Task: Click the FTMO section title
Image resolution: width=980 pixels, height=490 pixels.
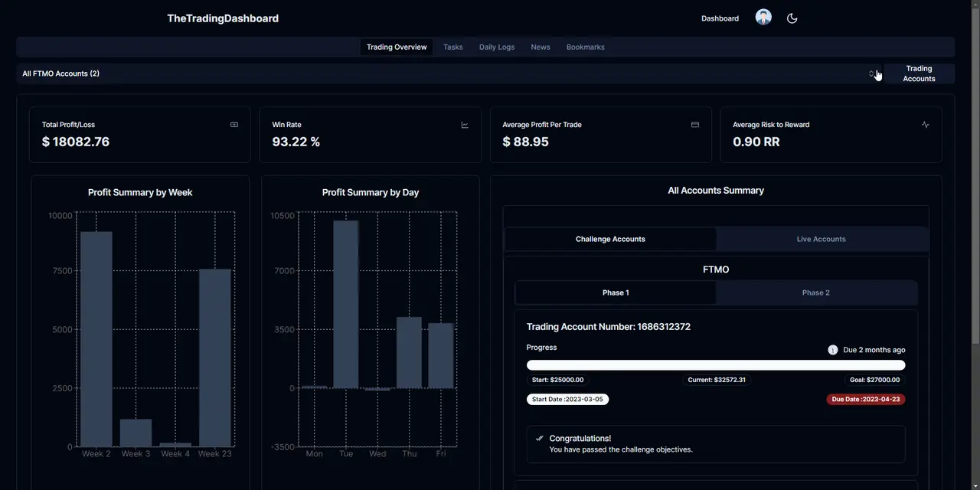Action: tap(716, 269)
